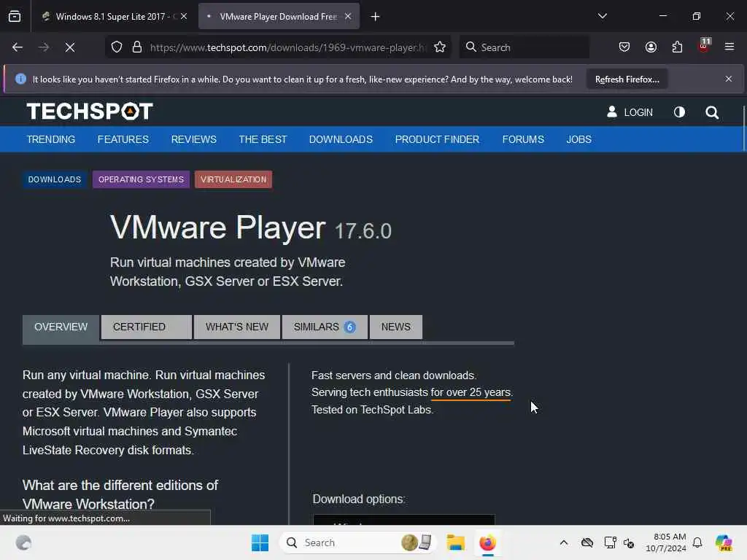
Task: Open the Copilot taskbar icon
Action: coord(724,542)
